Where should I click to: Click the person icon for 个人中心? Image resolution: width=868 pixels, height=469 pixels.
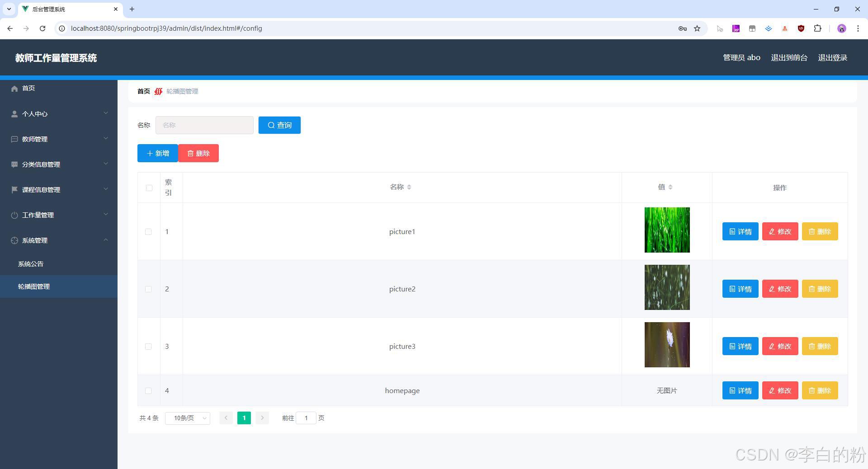click(14, 114)
